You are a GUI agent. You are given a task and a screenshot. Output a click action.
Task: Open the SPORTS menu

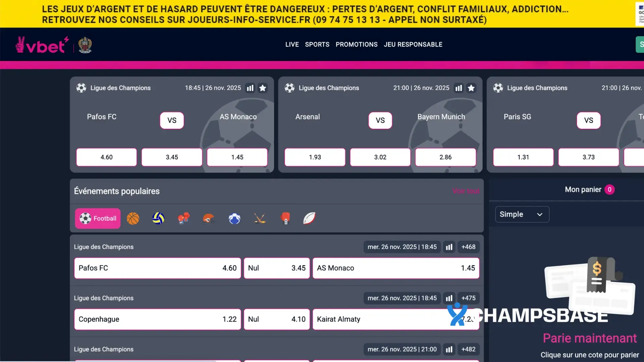[x=317, y=44]
